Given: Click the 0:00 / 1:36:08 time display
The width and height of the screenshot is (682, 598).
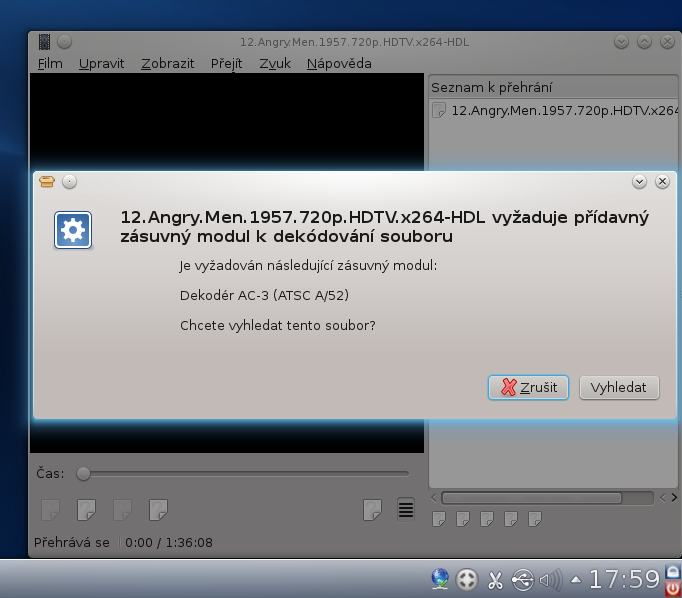Looking at the screenshot, I should 169,542.
